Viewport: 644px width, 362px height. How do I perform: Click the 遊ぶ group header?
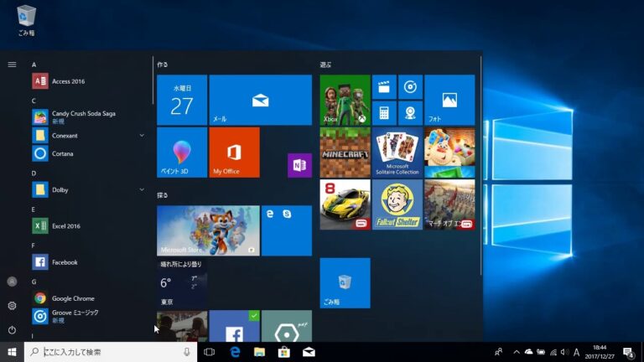click(x=325, y=65)
